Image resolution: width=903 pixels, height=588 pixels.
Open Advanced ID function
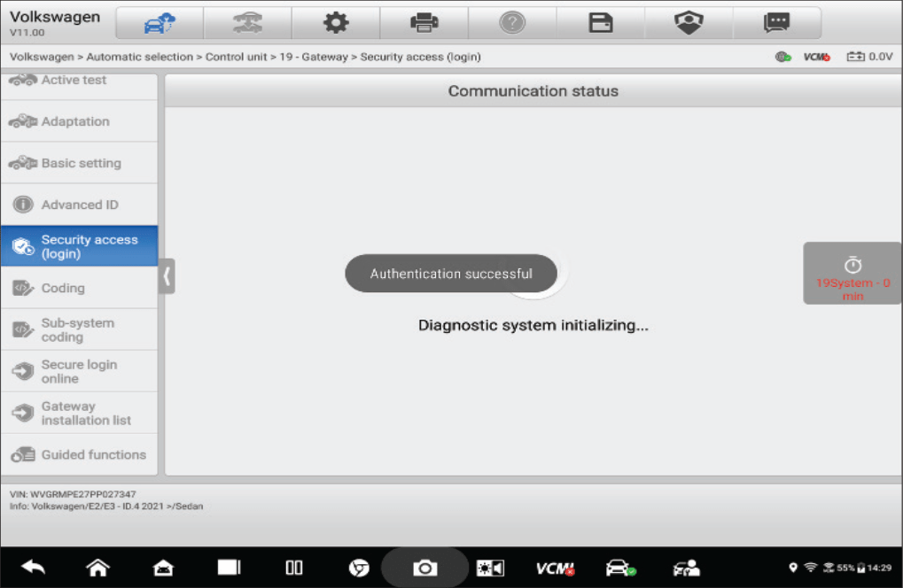79,205
